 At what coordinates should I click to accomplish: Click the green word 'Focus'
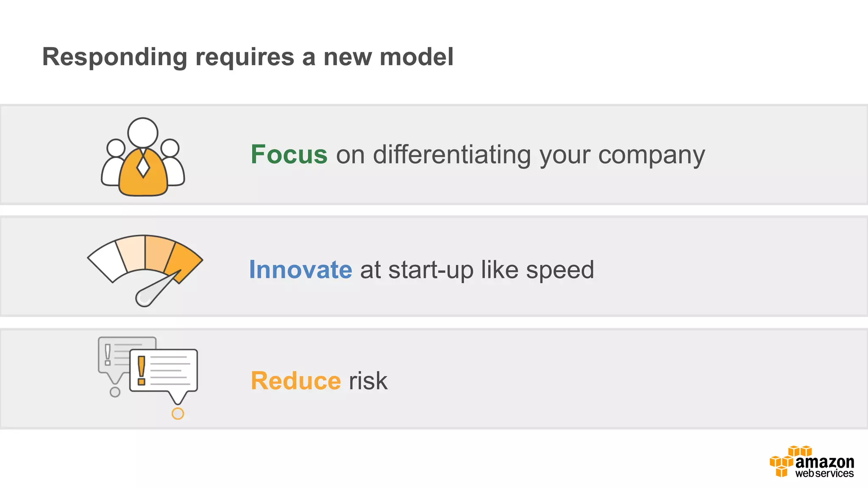pyautogui.click(x=289, y=154)
